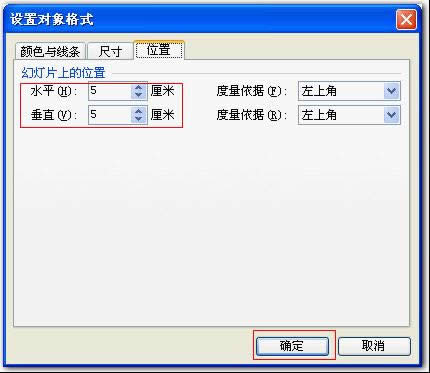Image resolution: width=430 pixels, height=373 pixels.
Task: Increase the 水平 value with up arrow
Action: 139,87
